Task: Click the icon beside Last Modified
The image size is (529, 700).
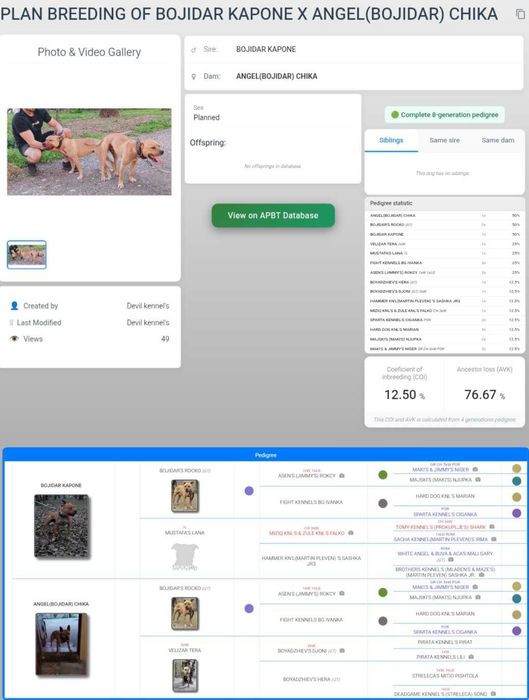Action: pos(11,322)
